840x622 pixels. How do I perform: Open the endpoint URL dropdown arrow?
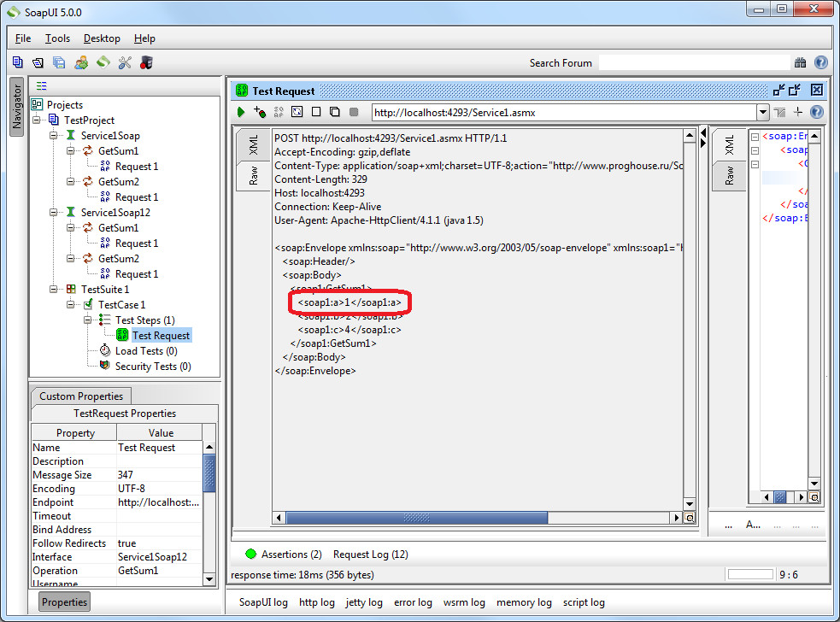pos(763,113)
